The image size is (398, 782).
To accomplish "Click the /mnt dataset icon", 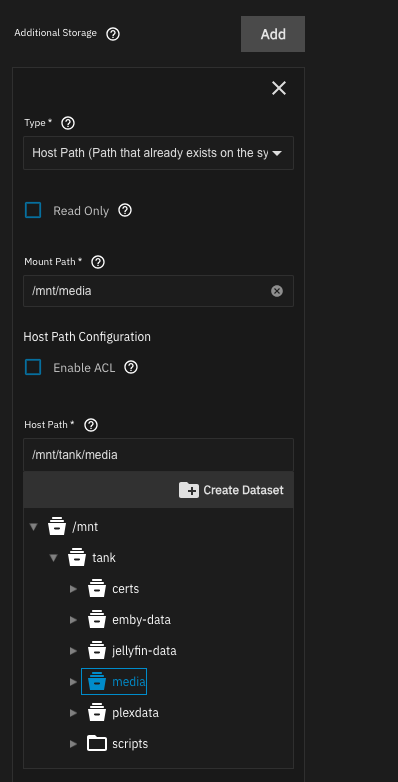I will 57,527.
